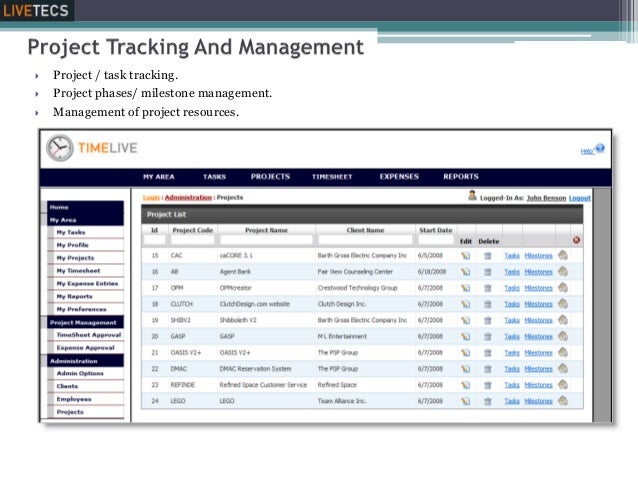The width and height of the screenshot is (638, 479).
Task: Click the Project Name filter field
Action: pyautogui.click(x=266, y=240)
